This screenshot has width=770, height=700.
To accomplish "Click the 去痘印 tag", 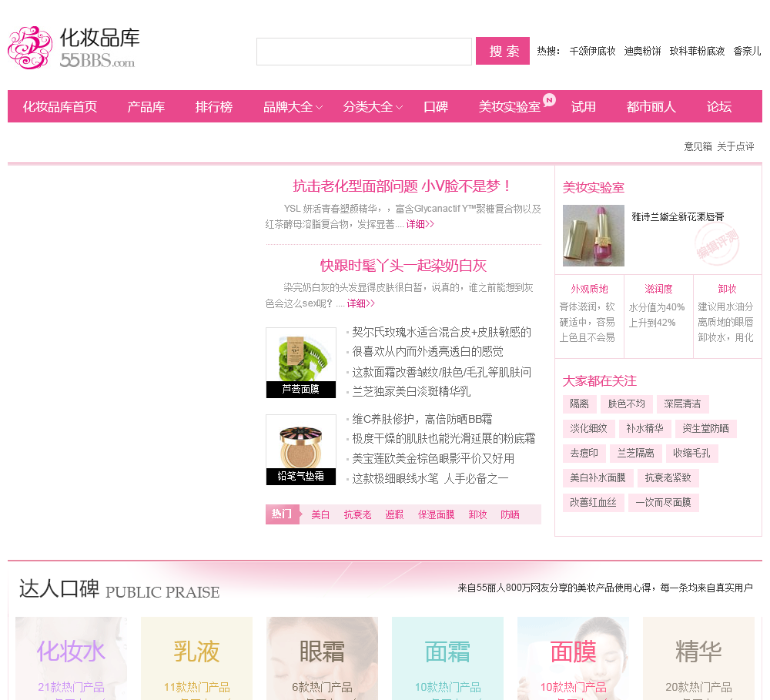I will 584,453.
